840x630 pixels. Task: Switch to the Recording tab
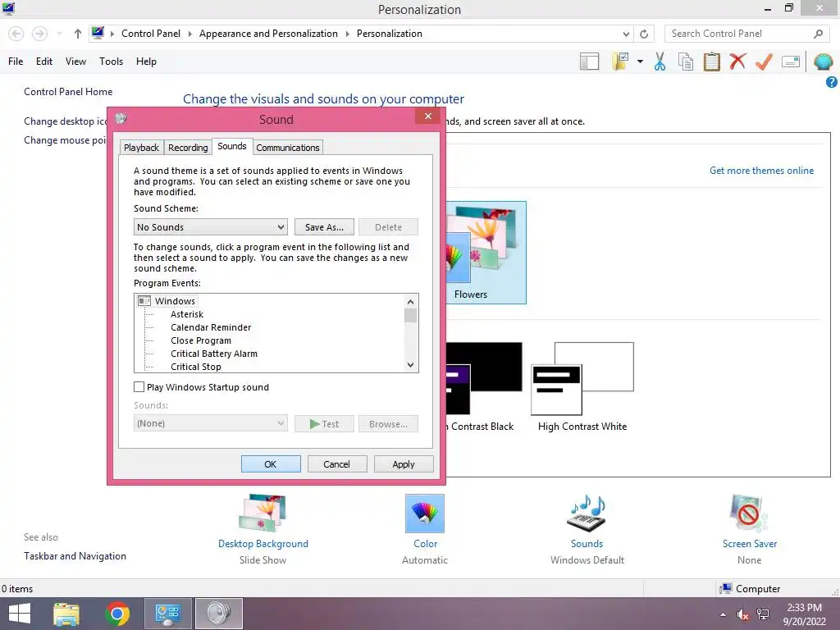coord(188,148)
